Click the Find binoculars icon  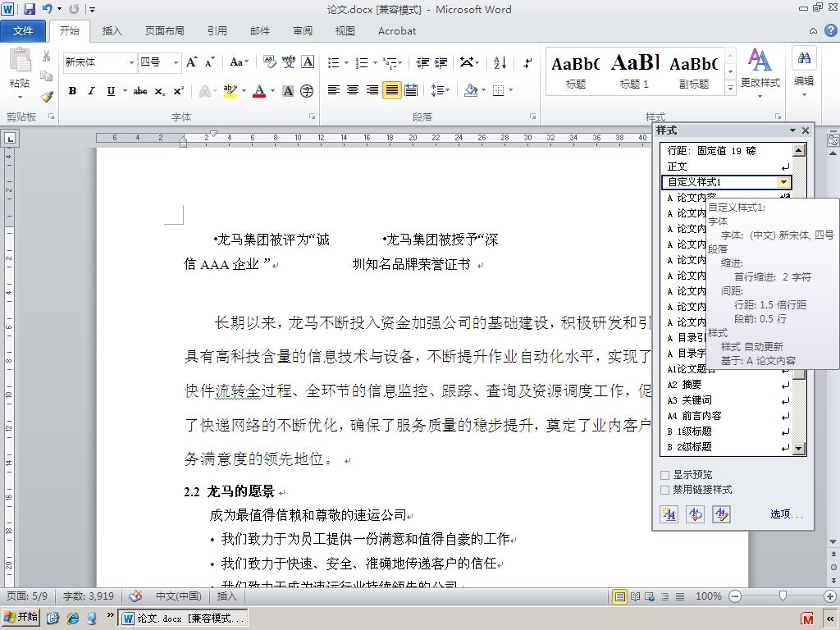804,58
